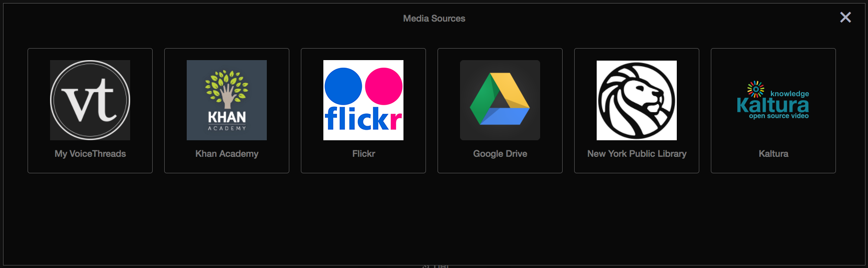The height and width of the screenshot is (268, 868).
Task: Select the Khan Academy tree logo
Action: tap(227, 100)
